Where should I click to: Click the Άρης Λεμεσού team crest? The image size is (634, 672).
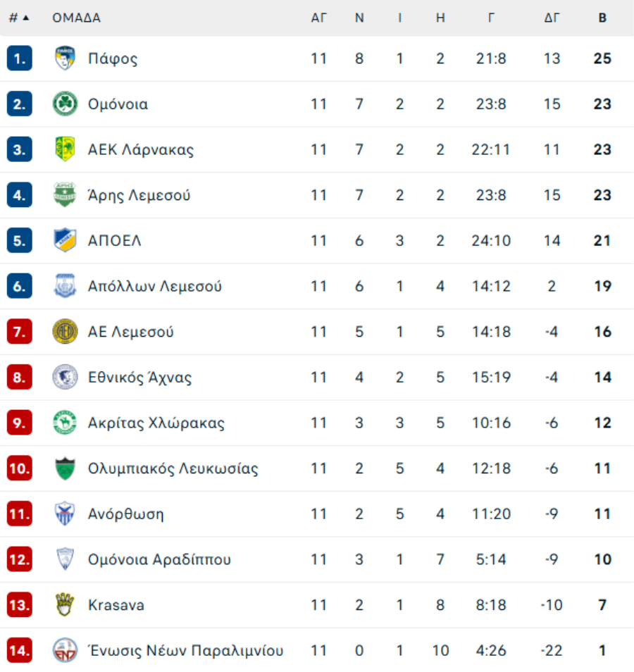coord(65,195)
